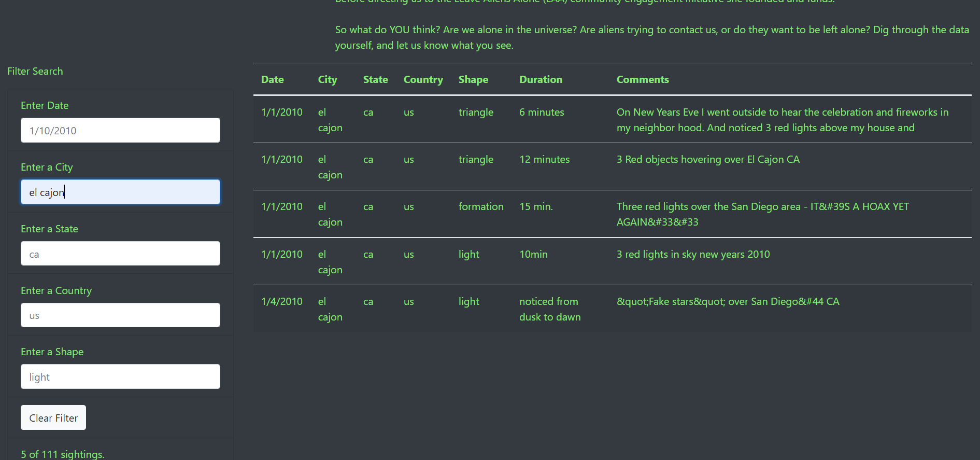Screen dimensions: 980x460
Task: Click the City column header
Action: click(328, 79)
